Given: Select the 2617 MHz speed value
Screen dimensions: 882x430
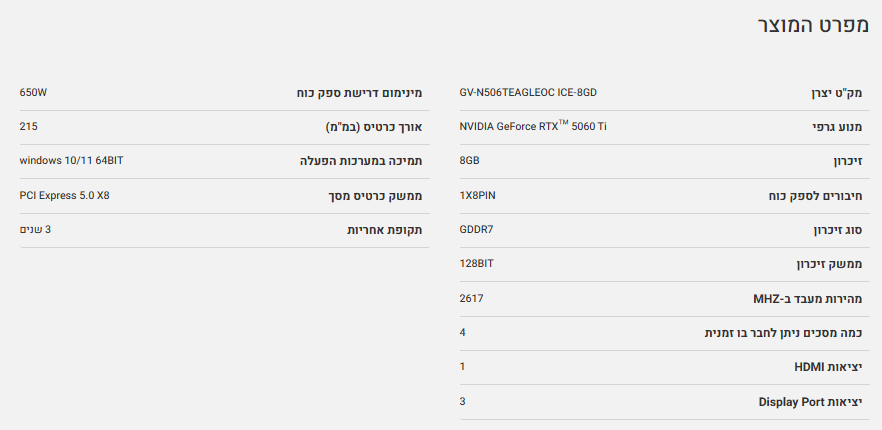Looking at the screenshot, I should (471, 298).
